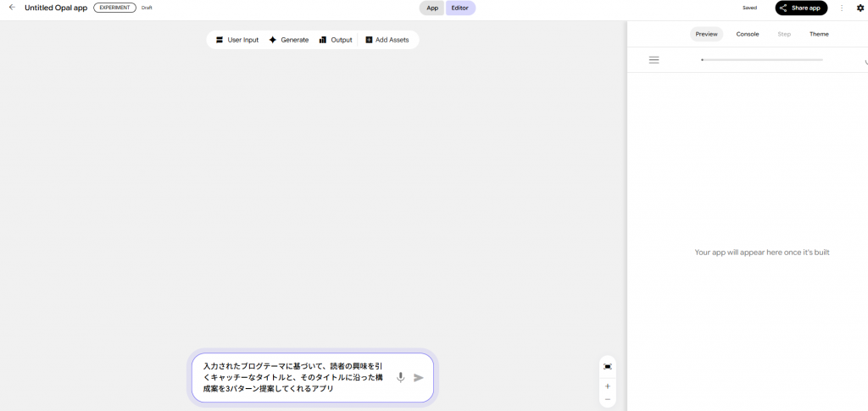Click the back arrow icon
Viewport: 868px width, 411px height.
tap(12, 8)
